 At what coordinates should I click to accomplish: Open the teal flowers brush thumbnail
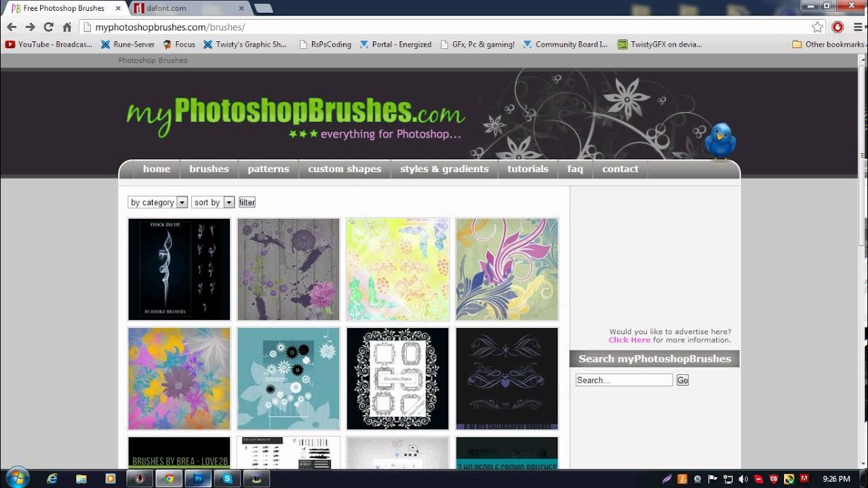[x=288, y=378]
